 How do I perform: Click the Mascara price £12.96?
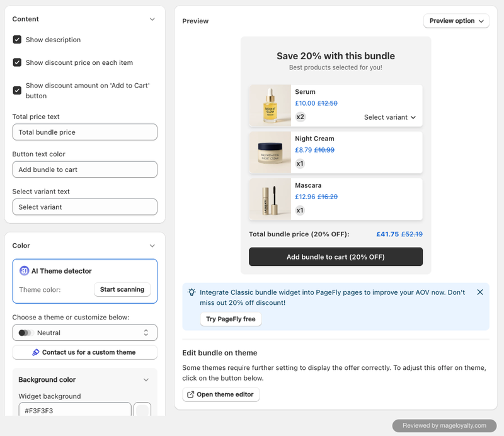(305, 197)
